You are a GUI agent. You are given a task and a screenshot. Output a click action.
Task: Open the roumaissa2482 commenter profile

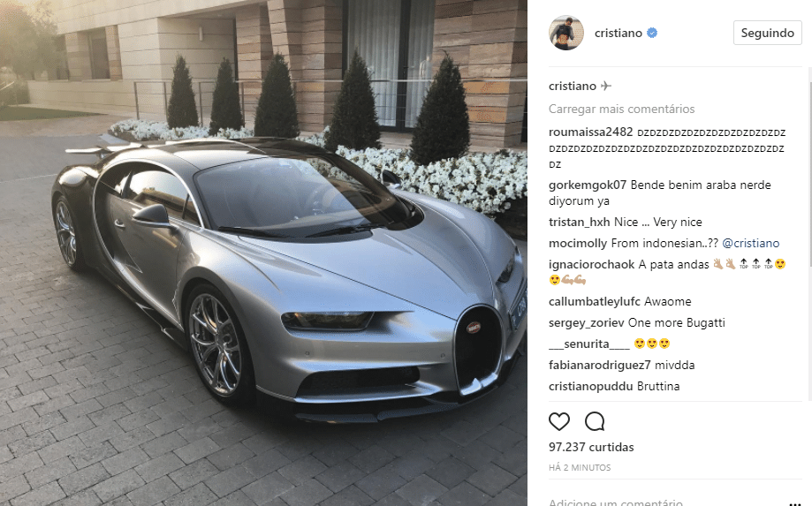pyautogui.click(x=591, y=132)
